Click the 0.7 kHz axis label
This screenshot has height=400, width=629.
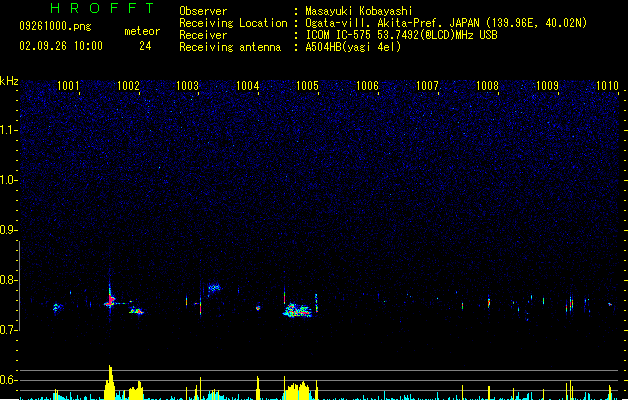(x=8, y=330)
